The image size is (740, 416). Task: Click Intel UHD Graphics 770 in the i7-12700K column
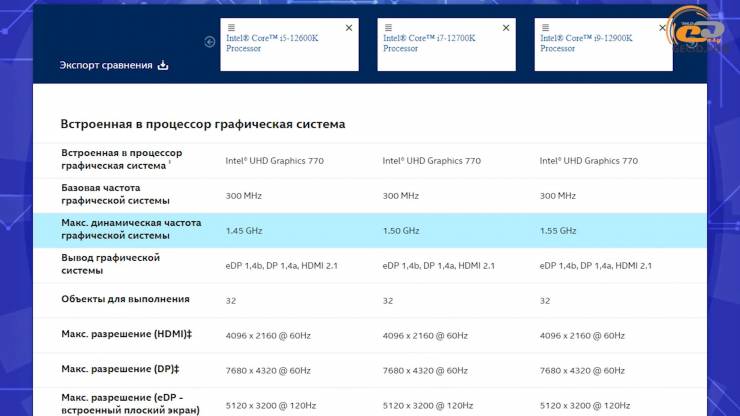point(431,161)
